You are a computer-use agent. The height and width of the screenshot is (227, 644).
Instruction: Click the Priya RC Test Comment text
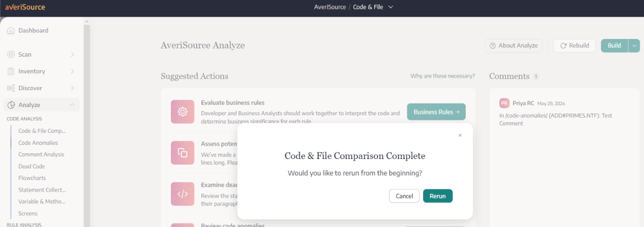[556, 120]
